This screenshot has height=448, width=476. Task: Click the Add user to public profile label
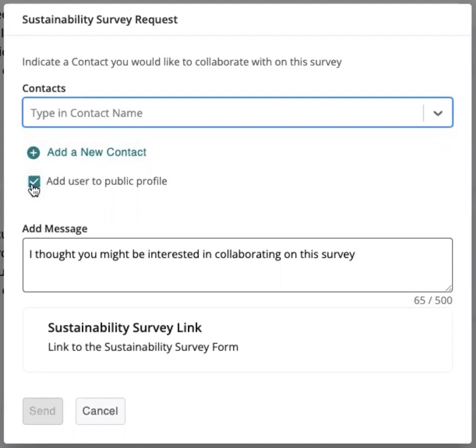click(107, 181)
